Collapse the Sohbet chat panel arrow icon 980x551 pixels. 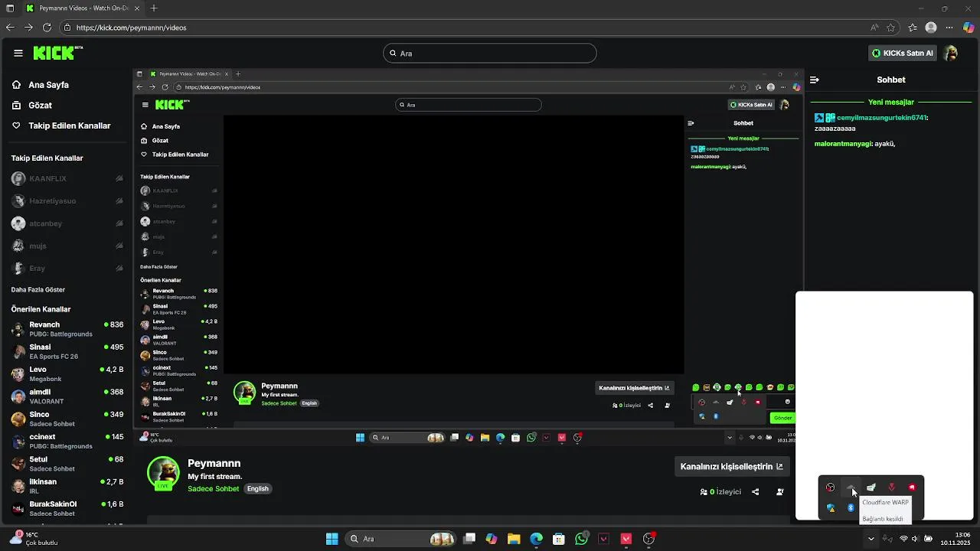pyautogui.click(x=815, y=80)
